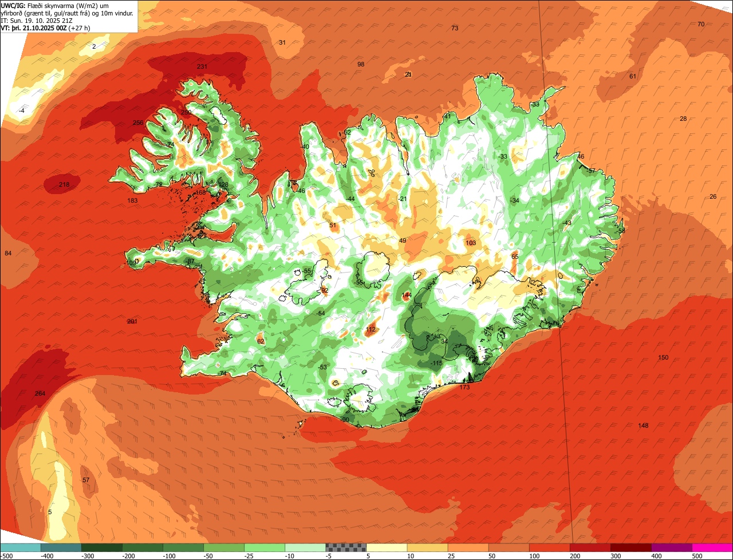Click the legend swatch between 5 and 10

387,547
